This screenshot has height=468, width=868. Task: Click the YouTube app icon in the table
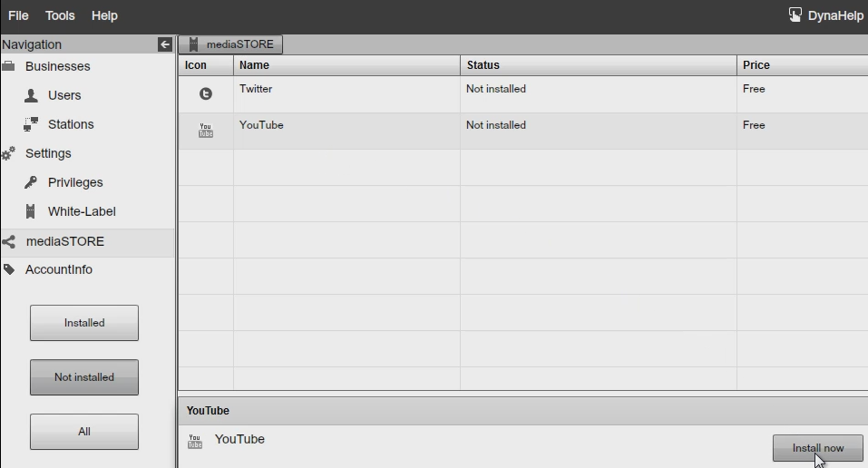tap(206, 131)
